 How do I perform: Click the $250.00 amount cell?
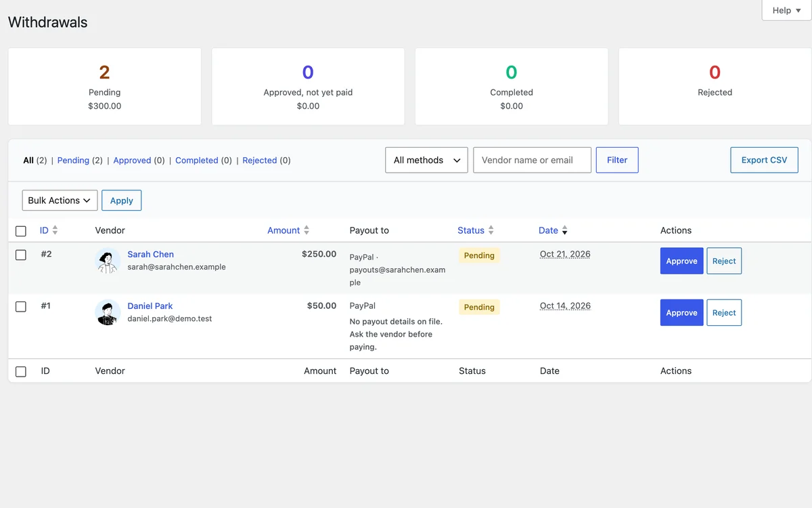pos(319,254)
